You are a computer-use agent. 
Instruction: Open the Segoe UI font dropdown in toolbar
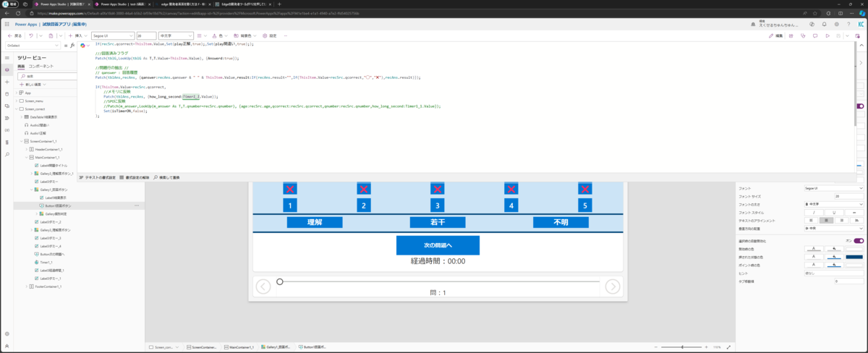pyautogui.click(x=113, y=35)
